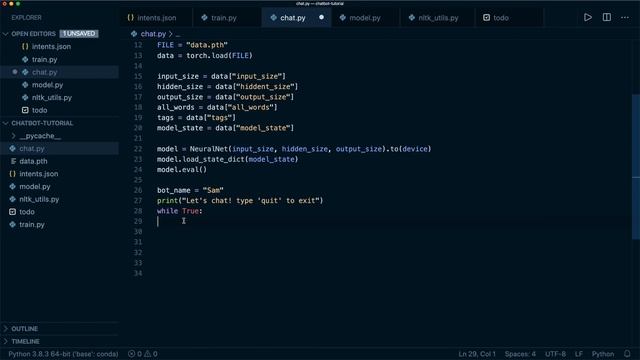Open the editor More Actions menu

[625, 18]
